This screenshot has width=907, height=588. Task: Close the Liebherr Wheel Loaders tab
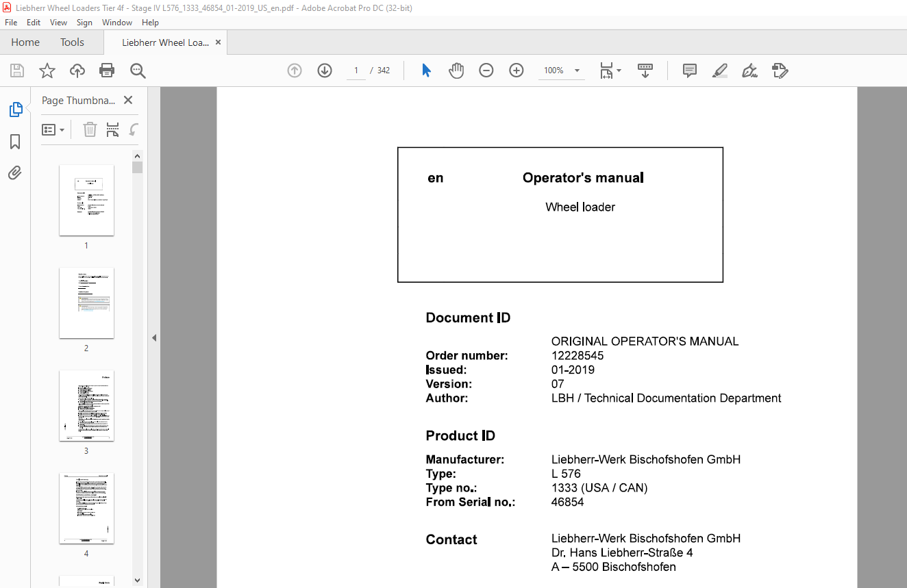click(x=218, y=42)
